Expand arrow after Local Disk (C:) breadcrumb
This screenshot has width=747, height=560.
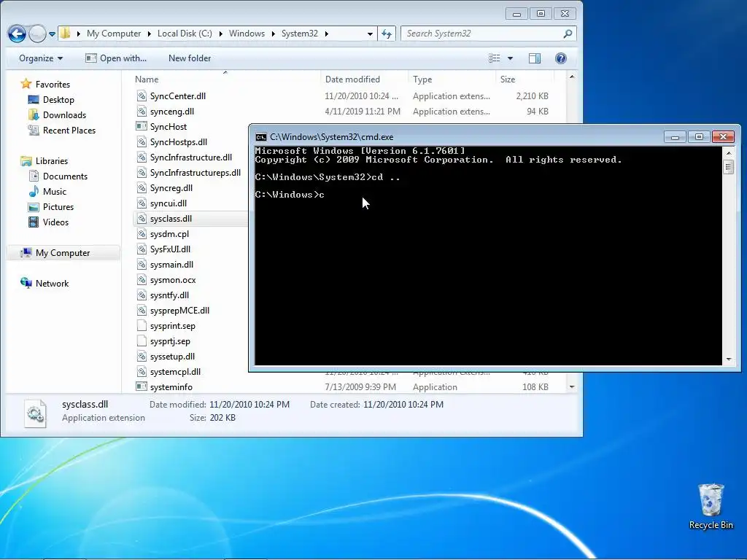220,34
